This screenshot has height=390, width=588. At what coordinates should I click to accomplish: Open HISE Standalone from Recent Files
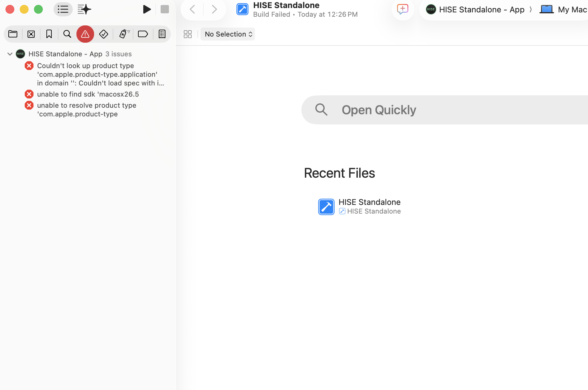click(x=360, y=206)
